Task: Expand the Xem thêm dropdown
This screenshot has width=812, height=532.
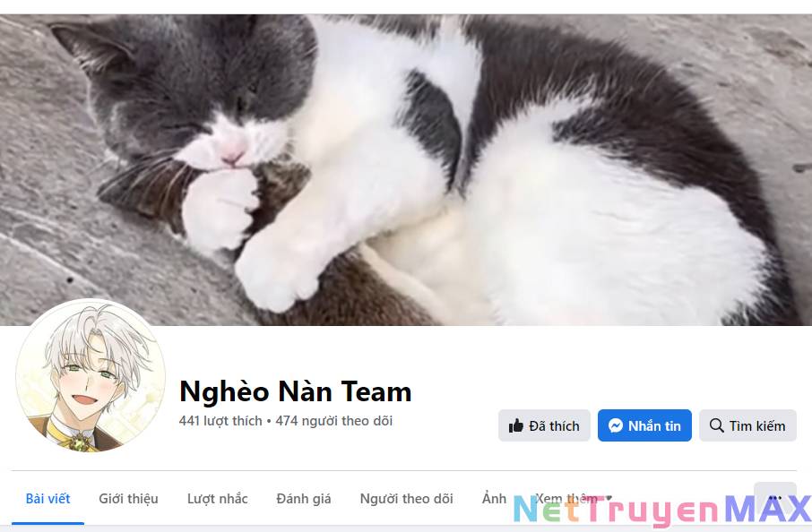Action: click(x=574, y=498)
